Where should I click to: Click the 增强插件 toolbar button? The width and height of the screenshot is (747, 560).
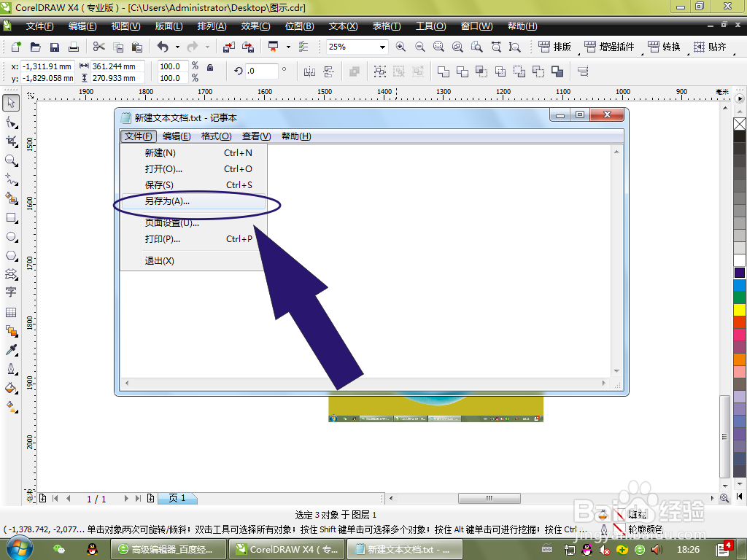(x=609, y=47)
